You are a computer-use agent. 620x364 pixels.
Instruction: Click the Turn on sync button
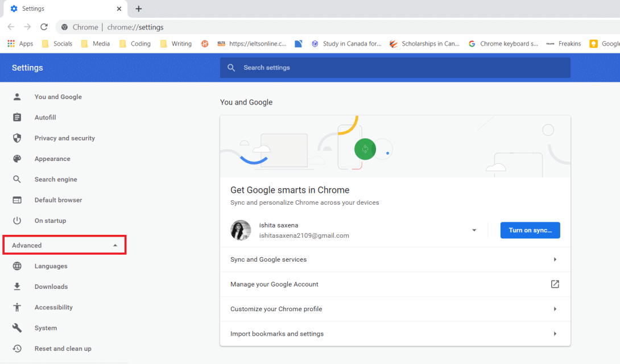coord(530,230)
